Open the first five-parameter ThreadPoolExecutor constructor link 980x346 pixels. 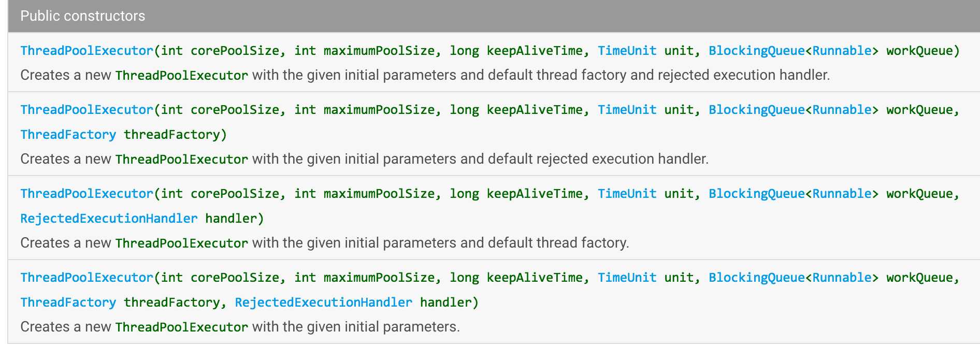coord(87,51)
